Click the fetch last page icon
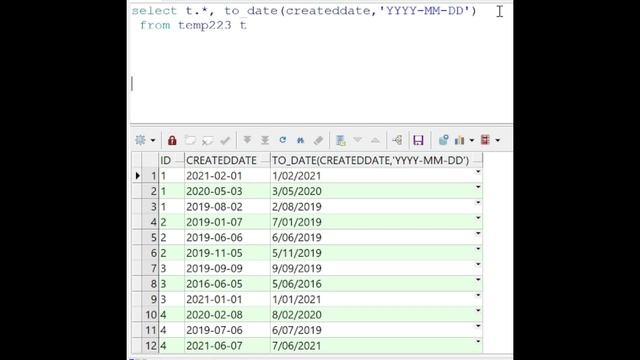The image size is (640, 360). click(265, 140)
